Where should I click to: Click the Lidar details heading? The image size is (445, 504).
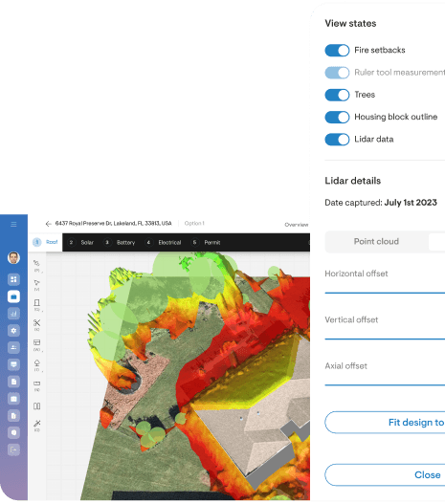tap(353, 181)
